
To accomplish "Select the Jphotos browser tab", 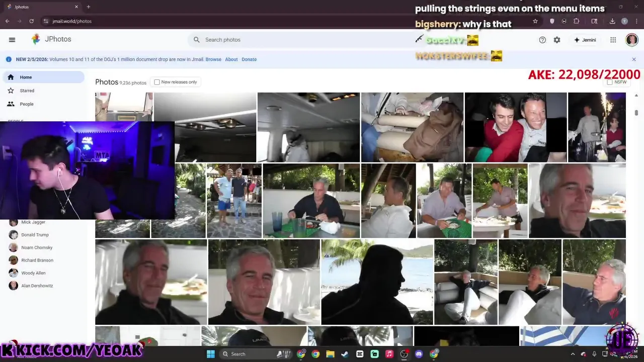I will (x=42, y=7).
